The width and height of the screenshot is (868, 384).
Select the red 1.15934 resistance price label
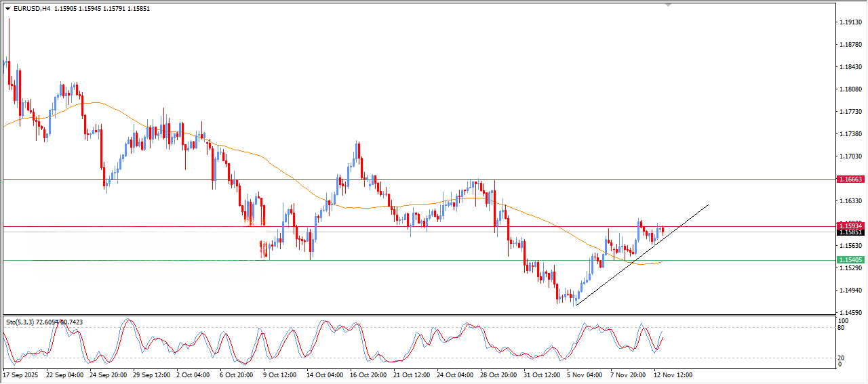point(850,226)
